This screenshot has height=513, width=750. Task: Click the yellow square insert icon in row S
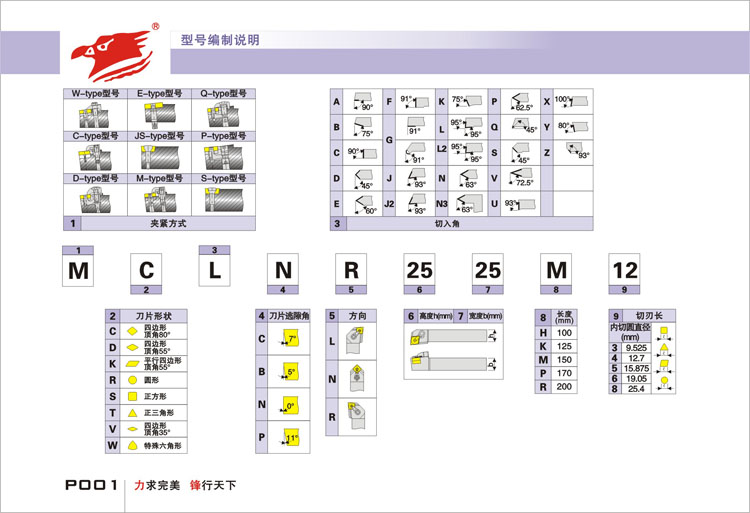[132, 396]
